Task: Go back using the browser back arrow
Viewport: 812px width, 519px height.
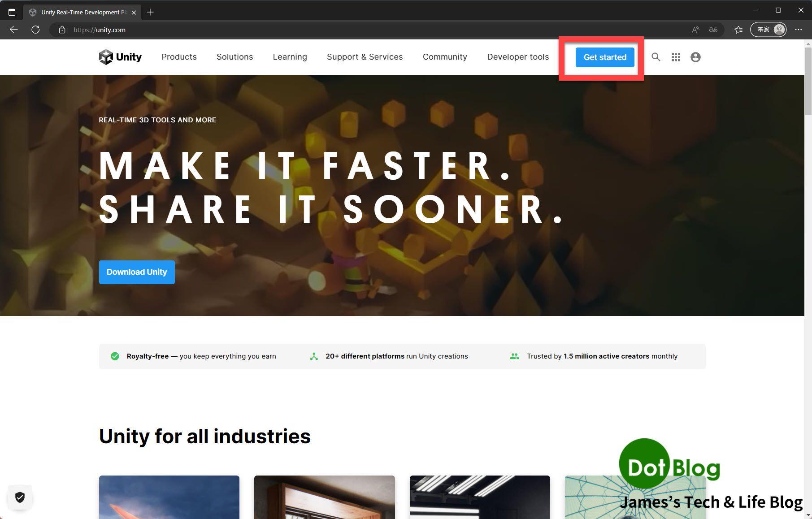Action: coord(14,30)
